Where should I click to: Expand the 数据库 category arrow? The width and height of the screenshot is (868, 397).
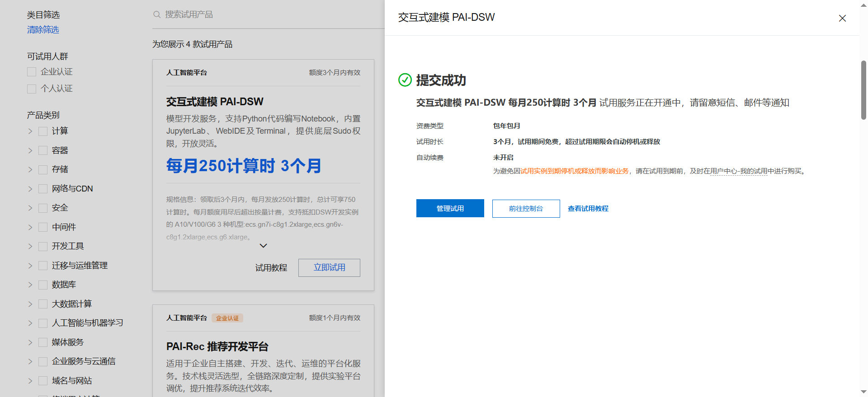click(x=30, y=285)
